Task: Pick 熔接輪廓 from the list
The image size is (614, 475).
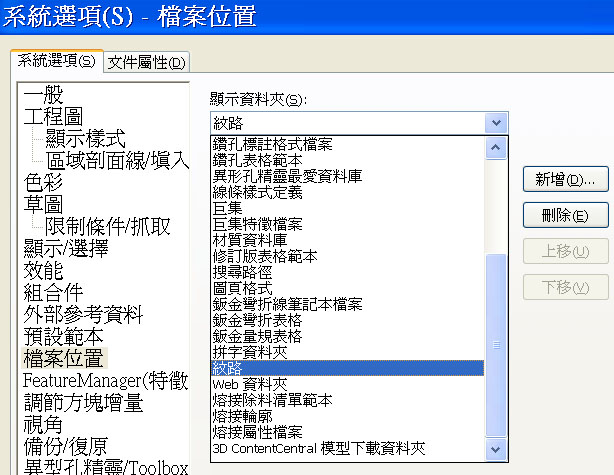Action: (347, 416)
